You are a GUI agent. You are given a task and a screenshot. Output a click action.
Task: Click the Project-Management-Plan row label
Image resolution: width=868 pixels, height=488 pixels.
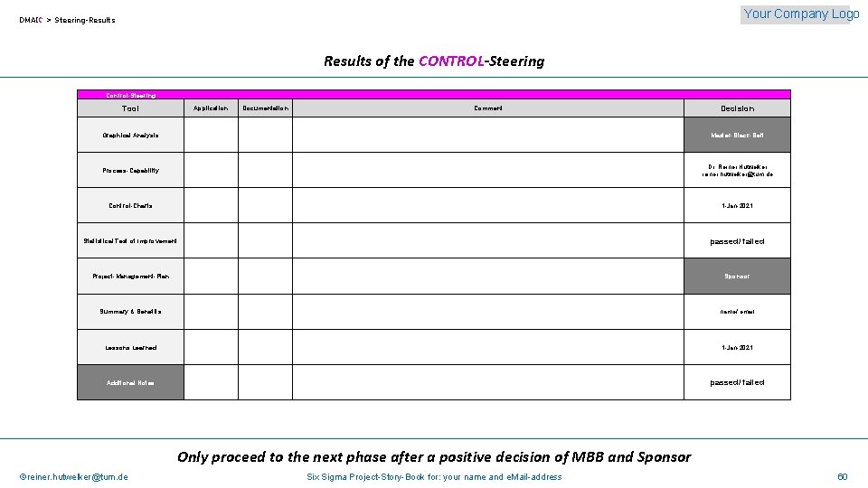tap(130, 277)
